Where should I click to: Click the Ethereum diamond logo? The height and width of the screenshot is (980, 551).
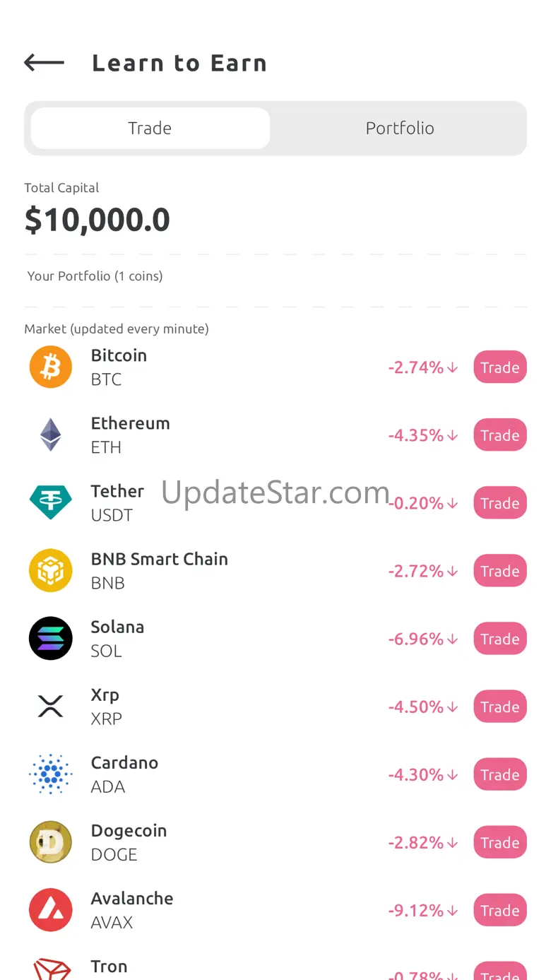[51, 435]
